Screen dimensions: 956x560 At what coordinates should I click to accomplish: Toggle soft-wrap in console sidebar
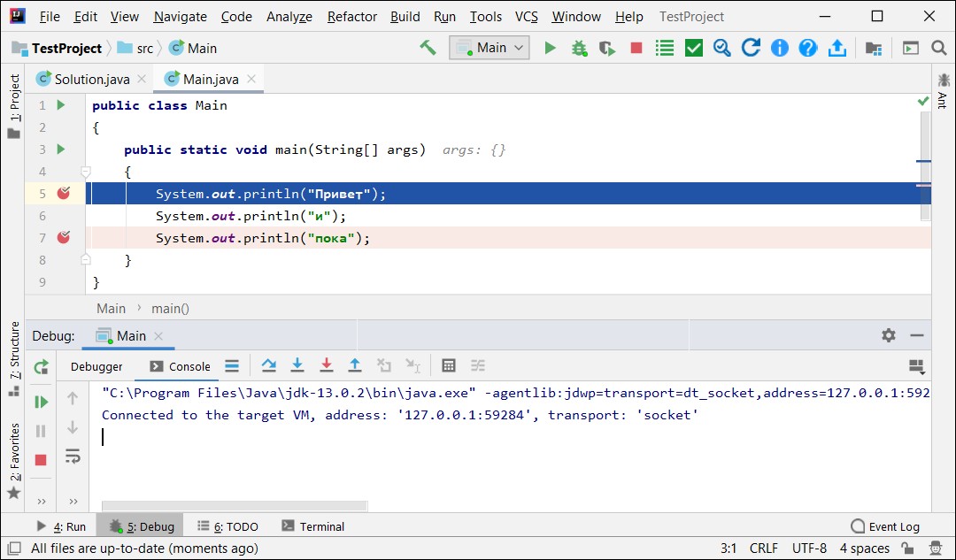pos(73,456)
